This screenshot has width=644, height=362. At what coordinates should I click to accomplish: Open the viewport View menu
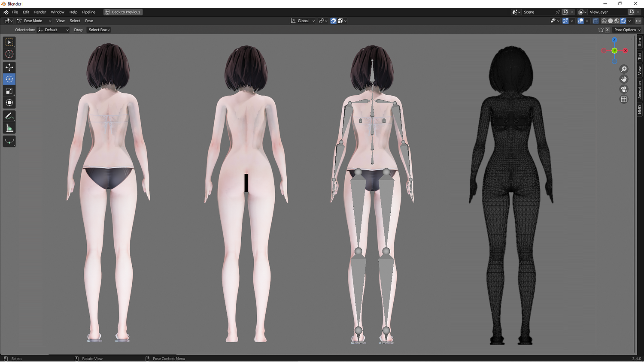[x=61, y=21]
